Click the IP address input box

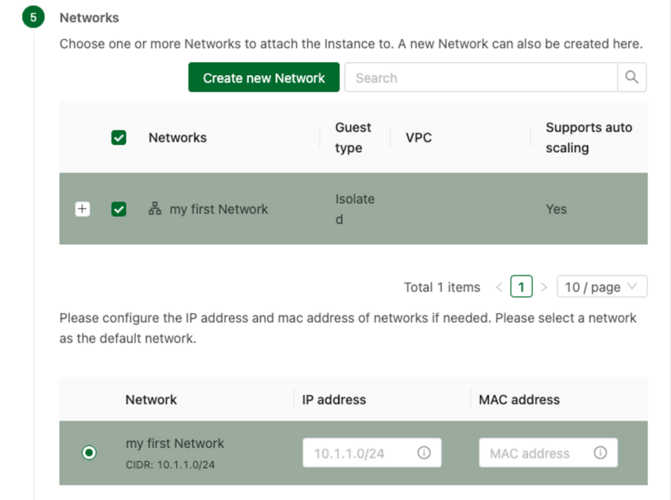(372, 452)
